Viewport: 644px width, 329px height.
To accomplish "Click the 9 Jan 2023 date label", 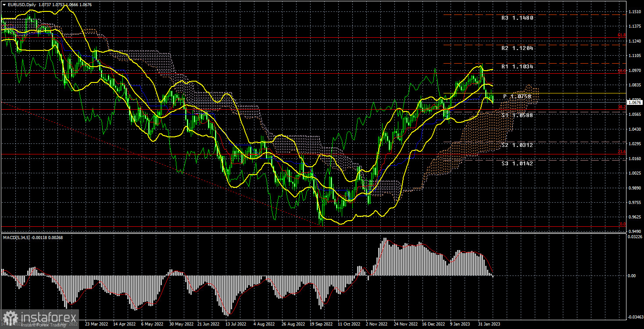I will click(x=460, y=324).
